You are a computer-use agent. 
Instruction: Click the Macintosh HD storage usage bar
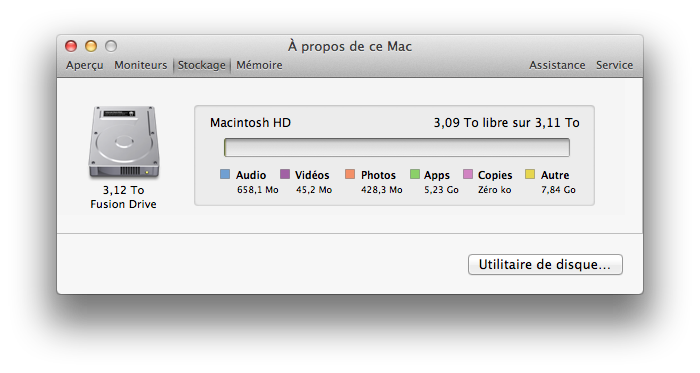tap(397, 148)
